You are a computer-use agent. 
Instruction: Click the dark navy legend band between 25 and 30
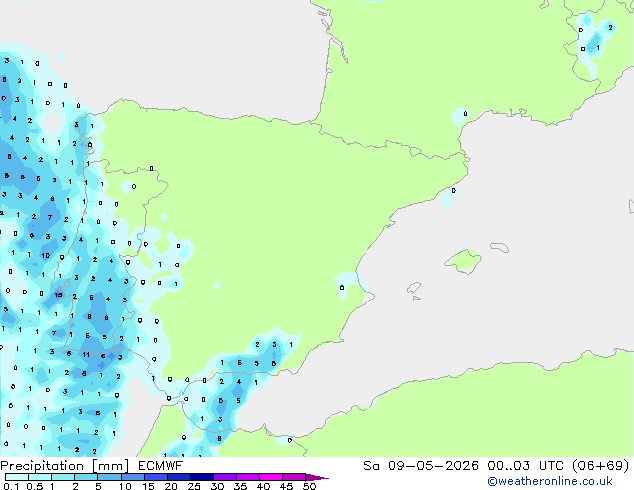click(x=201, y=477)
